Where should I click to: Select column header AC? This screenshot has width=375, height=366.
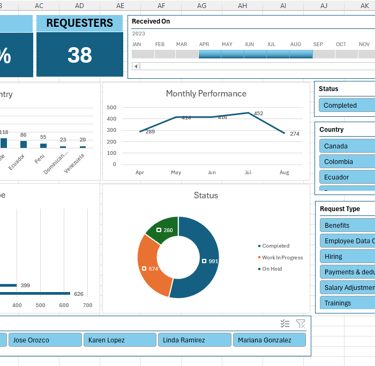(x=39, y=5)
